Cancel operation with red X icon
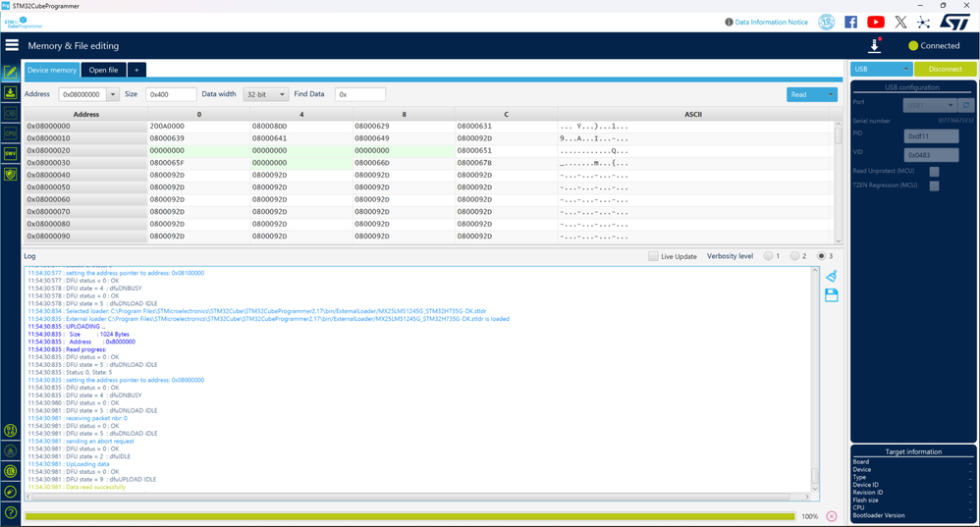 pos(832,516)
